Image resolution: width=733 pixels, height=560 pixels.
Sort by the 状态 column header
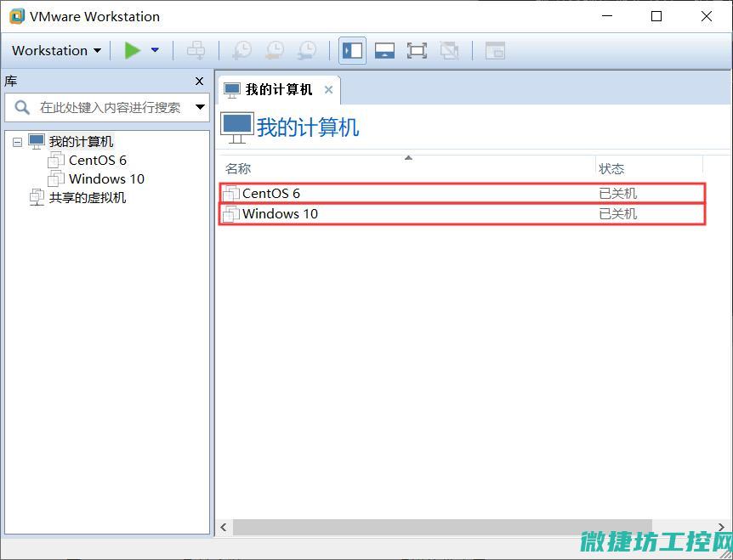[x=650, y=168]
